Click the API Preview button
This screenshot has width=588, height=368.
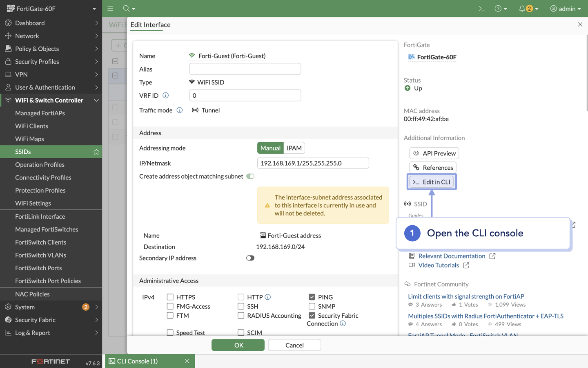click(434, 153)
